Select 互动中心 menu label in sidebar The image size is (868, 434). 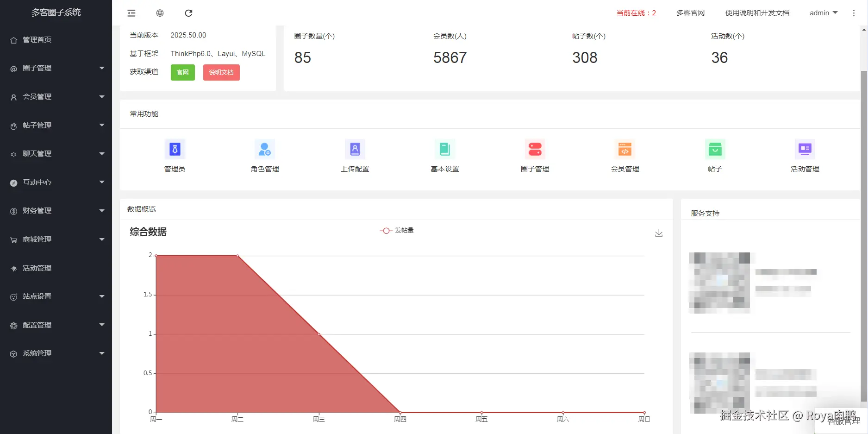click(x=37, y=182)
